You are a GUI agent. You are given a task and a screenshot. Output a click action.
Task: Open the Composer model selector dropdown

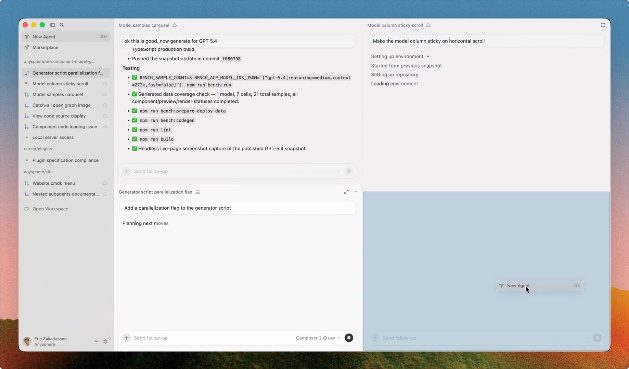(318, 338)
